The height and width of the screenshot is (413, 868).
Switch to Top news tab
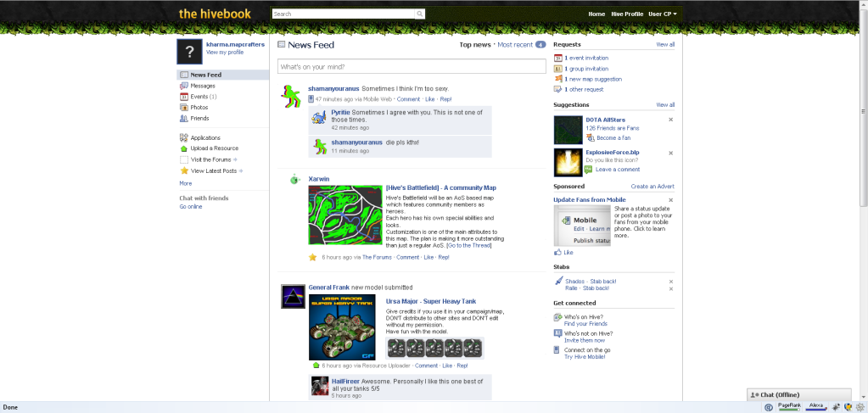pyautogui.click(x=475, y=45)
